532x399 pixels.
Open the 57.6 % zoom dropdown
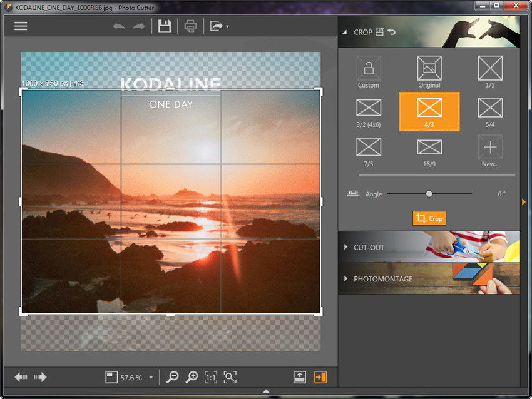coord(151,378)
